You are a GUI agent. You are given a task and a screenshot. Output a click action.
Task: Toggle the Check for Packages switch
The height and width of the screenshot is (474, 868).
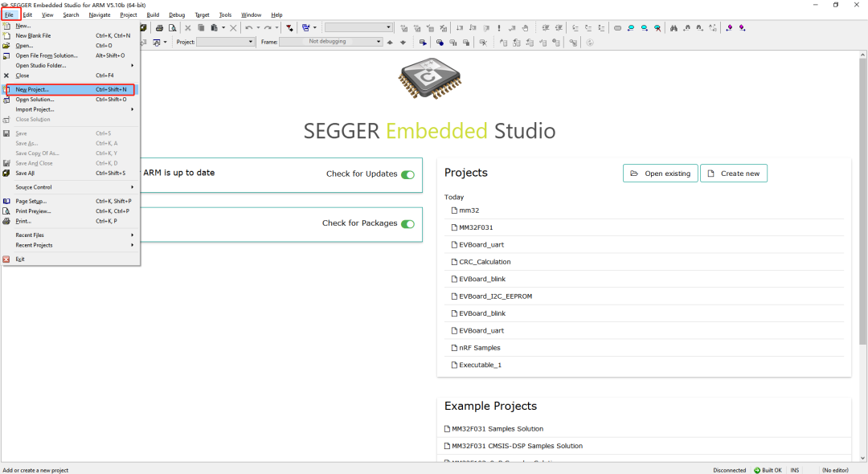coord(408,224)
